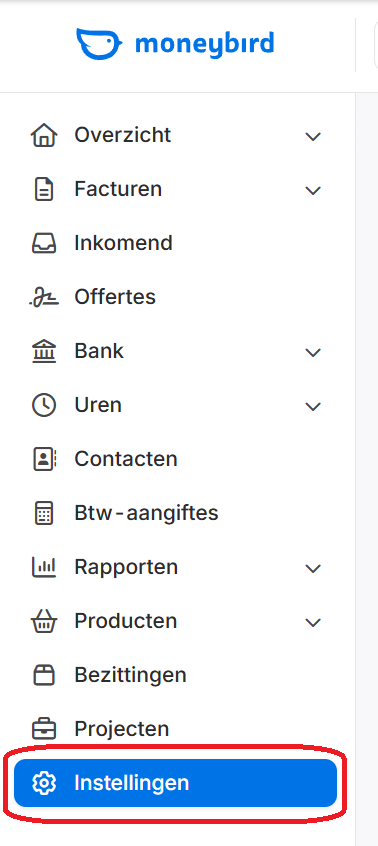Open the Uren clock icon
The image size is (378, 846).
pyautogui.click(x=44, y=405)
